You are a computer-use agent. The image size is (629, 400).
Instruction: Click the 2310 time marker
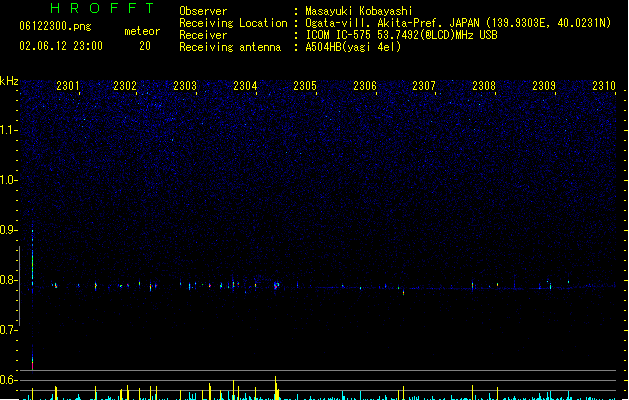604,86
